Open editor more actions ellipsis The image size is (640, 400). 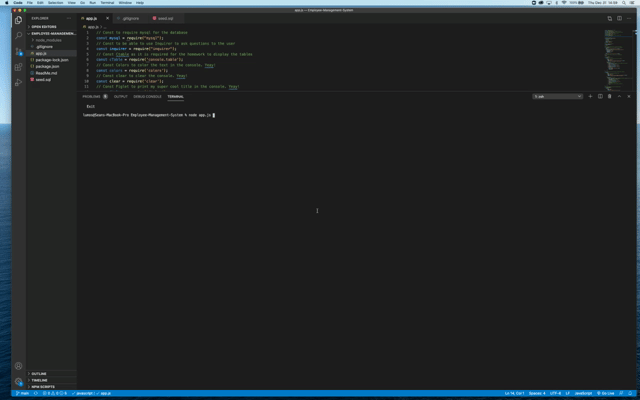pyautogui.click(x=629, y=18)
